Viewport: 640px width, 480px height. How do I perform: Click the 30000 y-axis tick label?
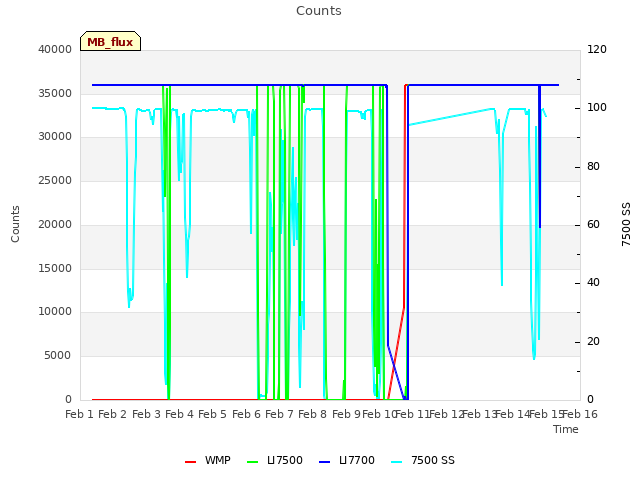(x=55, y=136)
